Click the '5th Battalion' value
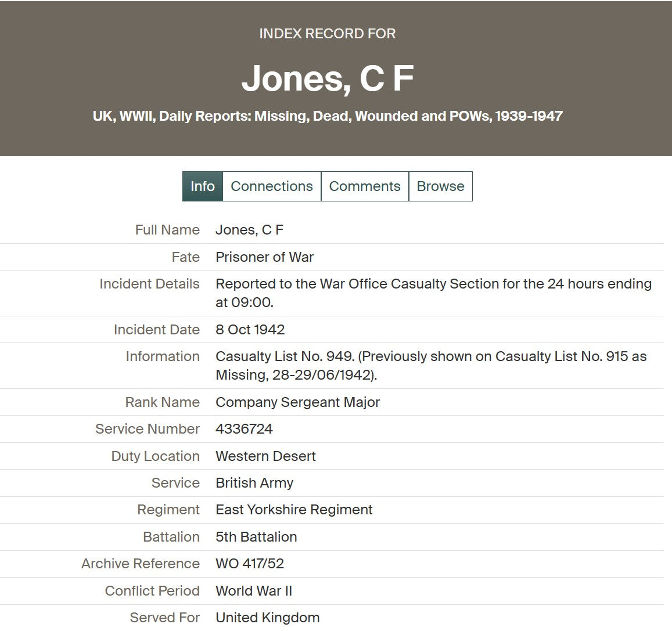 coord(256,537)
